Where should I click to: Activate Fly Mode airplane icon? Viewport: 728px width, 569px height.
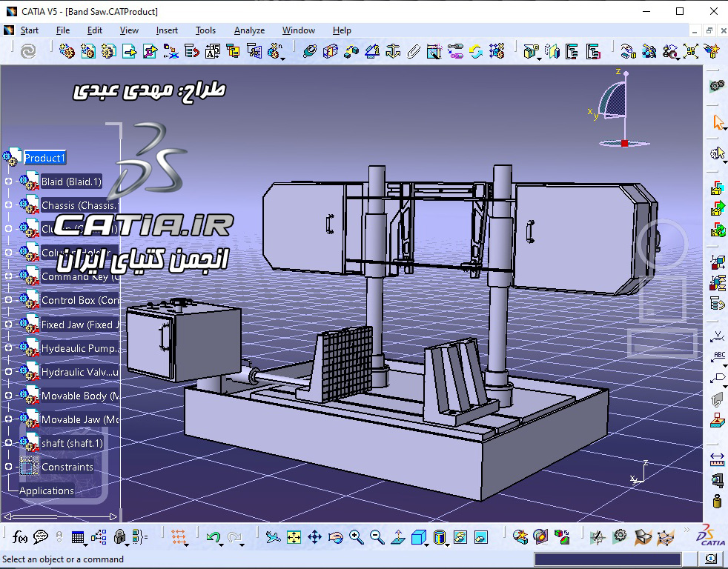[x=273, y=537]
